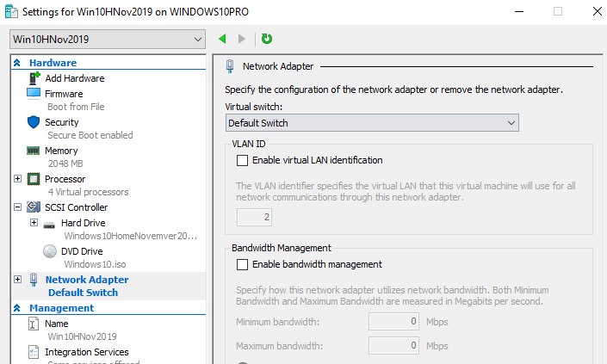Viewport: 607px width, 364px height.
Task: Click the forward navigation arrow
Action: point(242,39)
